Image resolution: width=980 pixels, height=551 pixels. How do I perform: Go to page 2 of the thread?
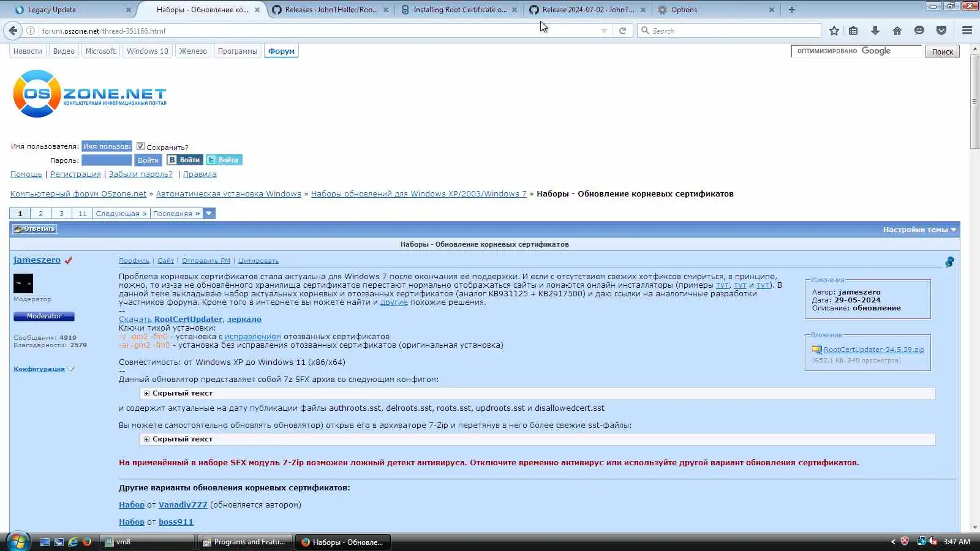(40, 214)
